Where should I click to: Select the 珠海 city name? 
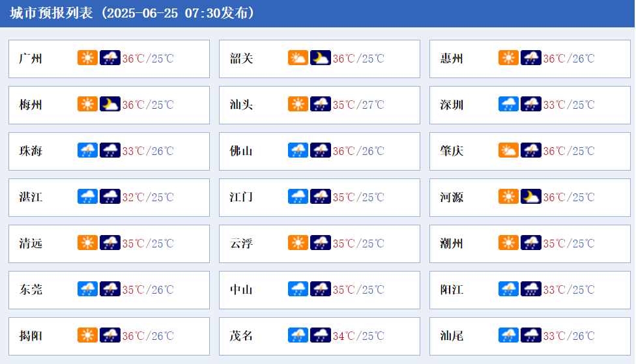(31, 151)
